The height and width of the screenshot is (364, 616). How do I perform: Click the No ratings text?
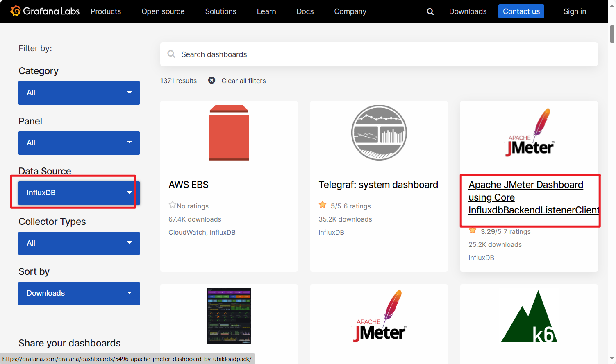193,206
